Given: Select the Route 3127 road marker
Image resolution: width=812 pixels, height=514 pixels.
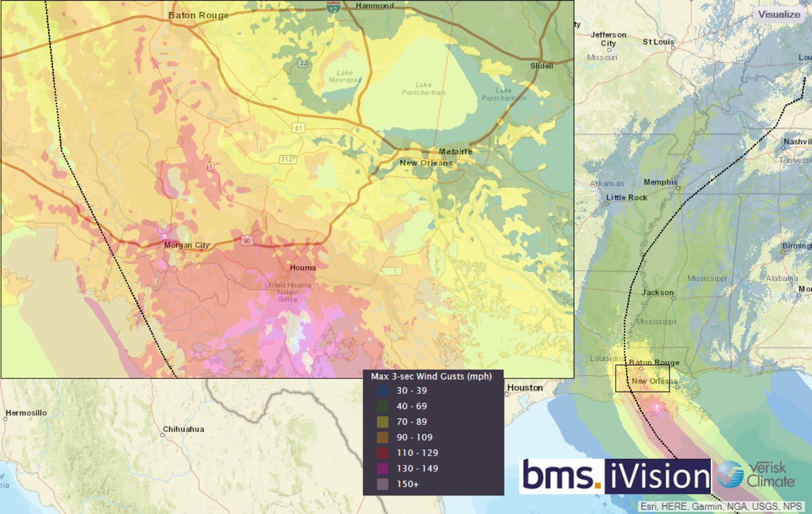Looking at the screenshot, I should 288,159.
